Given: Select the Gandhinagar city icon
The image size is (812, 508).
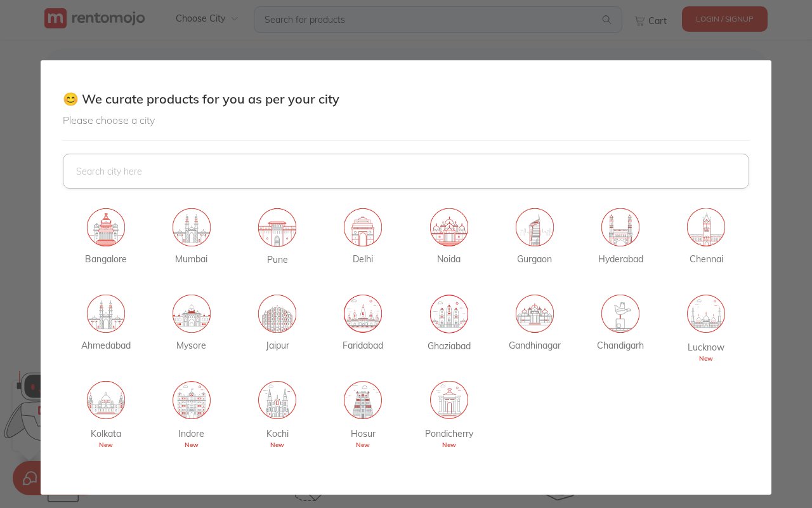Looking at the screenshot, I should coord(535,314).
